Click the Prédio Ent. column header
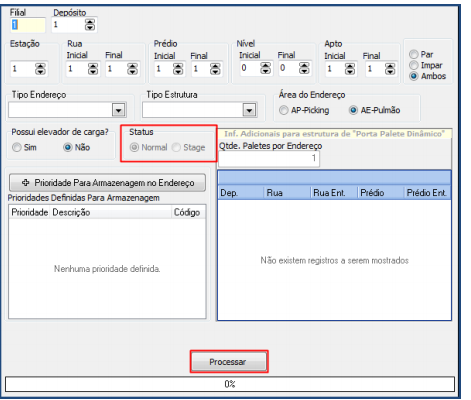The height and width of the screenshot is (400, 471). click(x=427, y=193)
